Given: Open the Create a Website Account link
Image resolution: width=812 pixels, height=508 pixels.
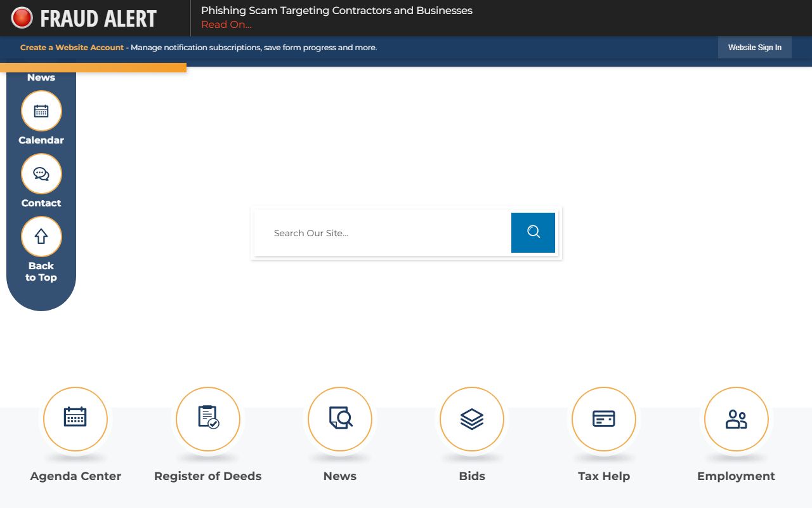Looking at the screenshot, I should 72,48.
